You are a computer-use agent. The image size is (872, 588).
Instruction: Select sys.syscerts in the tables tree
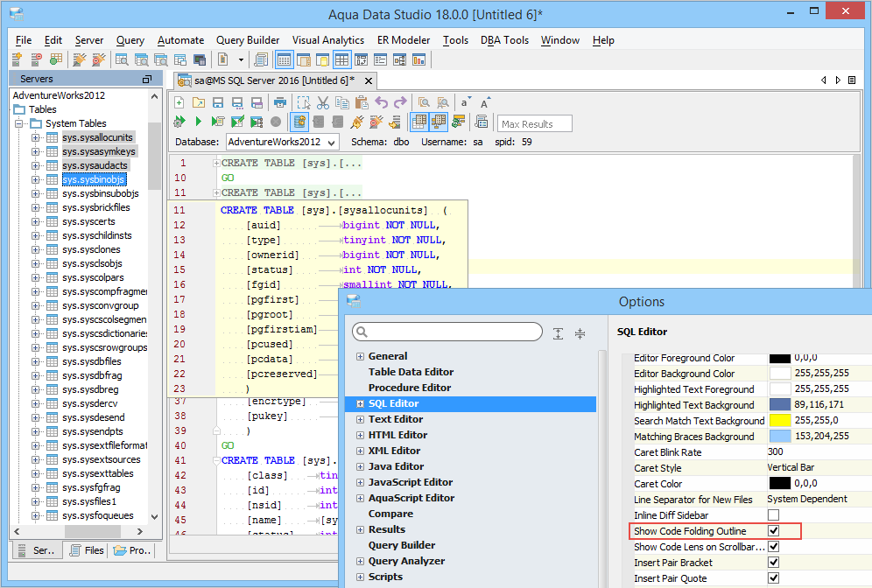pyautogui.click(x=88, y=221)
